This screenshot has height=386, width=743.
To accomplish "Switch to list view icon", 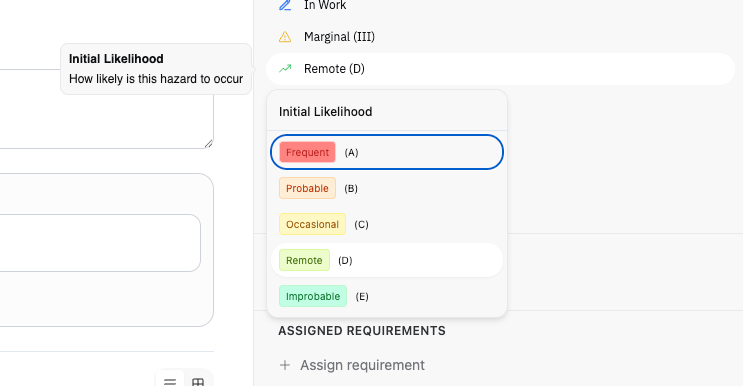I will (x=170, y=381).
